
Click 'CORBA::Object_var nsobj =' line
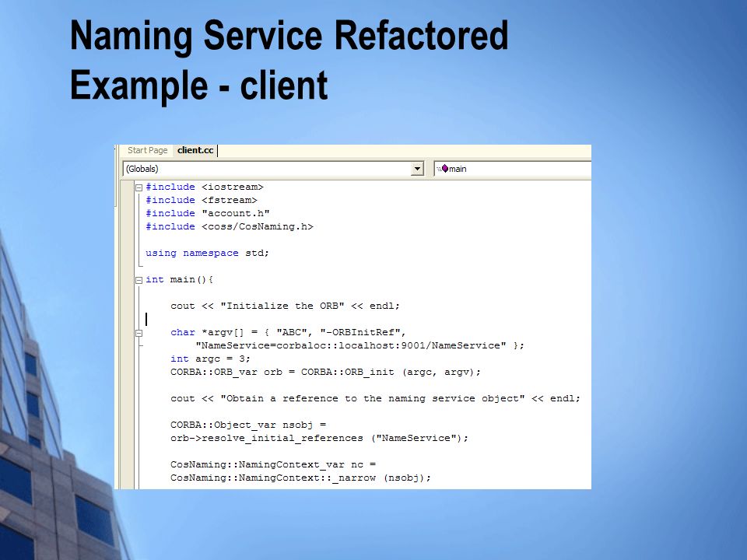click(x=247, y=425)
